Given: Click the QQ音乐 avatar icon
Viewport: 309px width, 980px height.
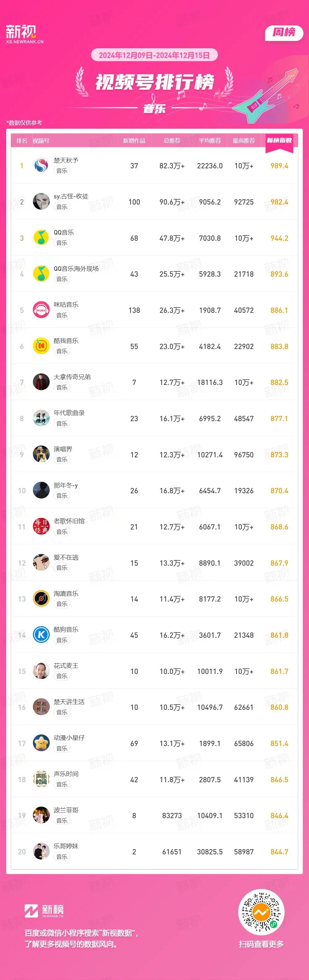Looking at the screenshot, I should point(41,238).
